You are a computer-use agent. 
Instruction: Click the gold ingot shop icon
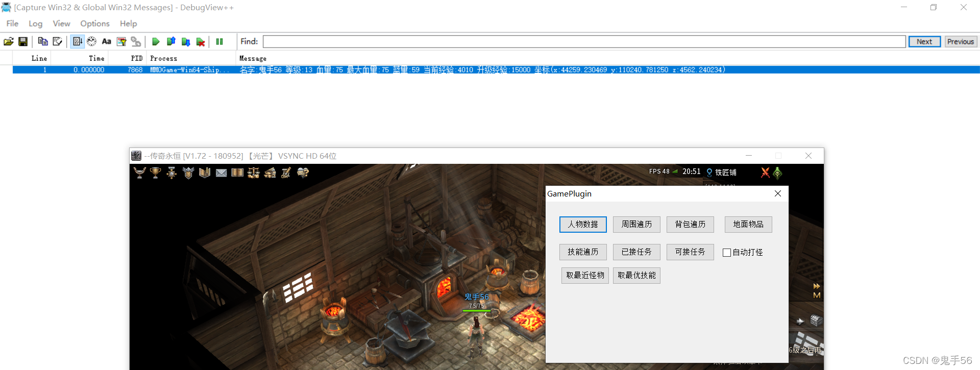coord(270,173)
